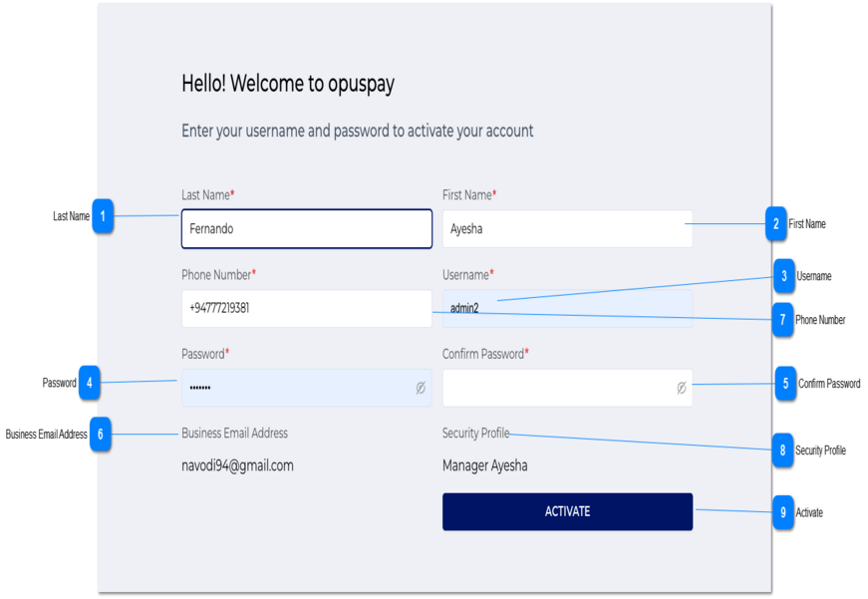Click the Last Name field containing Fernando
This screenshot has height=599, width=868.
[x=306, y=228]
